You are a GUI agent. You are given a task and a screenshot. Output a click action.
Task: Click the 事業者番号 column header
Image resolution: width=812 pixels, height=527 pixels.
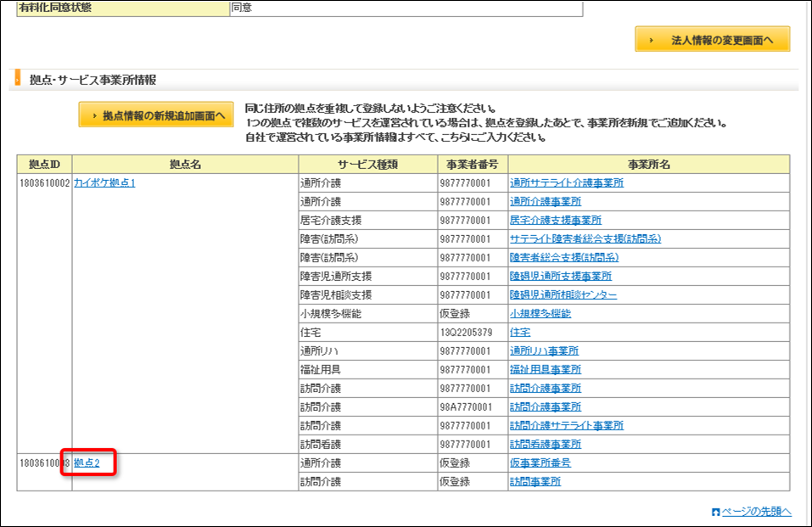coord(473,165)
